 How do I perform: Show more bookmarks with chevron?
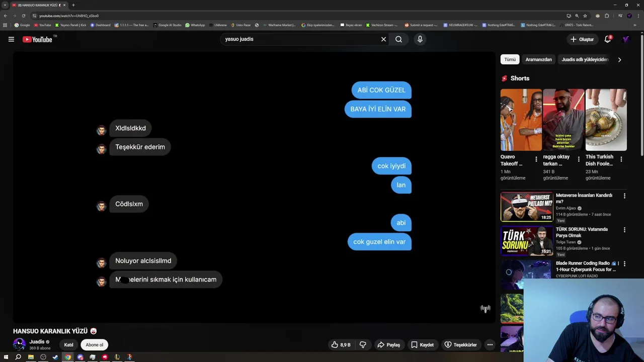tap(635, 25)
